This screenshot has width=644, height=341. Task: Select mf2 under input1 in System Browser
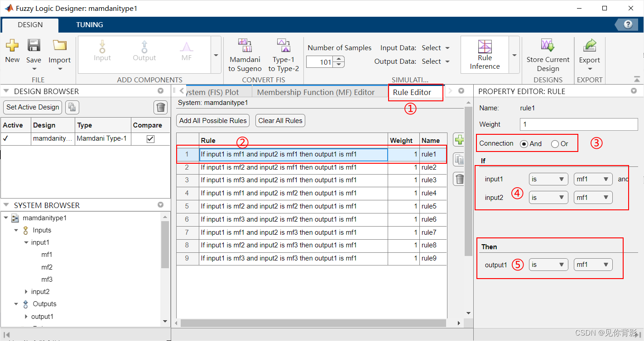47,267
